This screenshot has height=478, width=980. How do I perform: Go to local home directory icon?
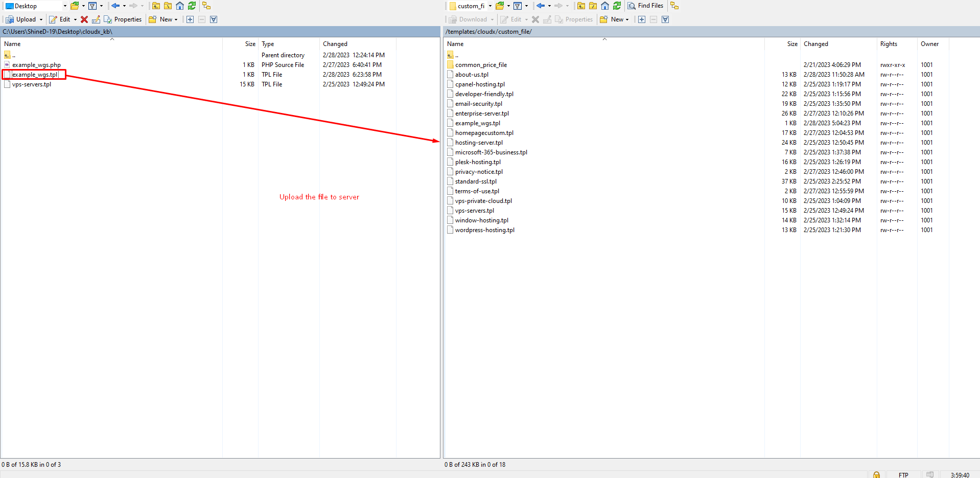(x=180, y=6)
